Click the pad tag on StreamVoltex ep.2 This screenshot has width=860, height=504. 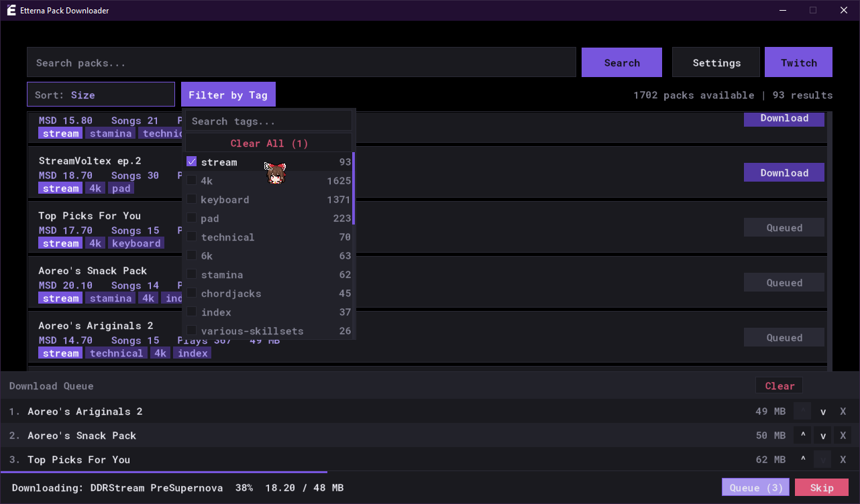pyautogui.click(x=121, y=188)
